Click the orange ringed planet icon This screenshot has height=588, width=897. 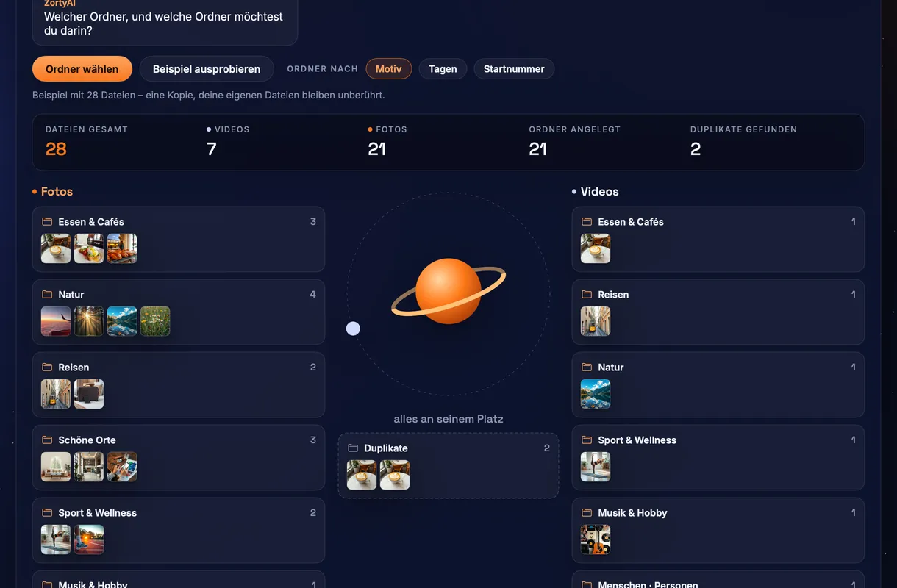point(448,291)
